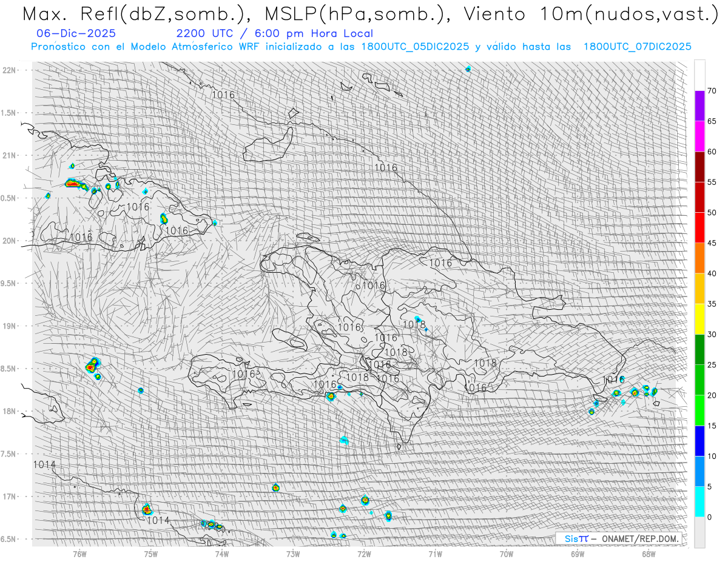
Task: Select the cyan 0-5 dBZ legend band
Action: tap(699, 501)
